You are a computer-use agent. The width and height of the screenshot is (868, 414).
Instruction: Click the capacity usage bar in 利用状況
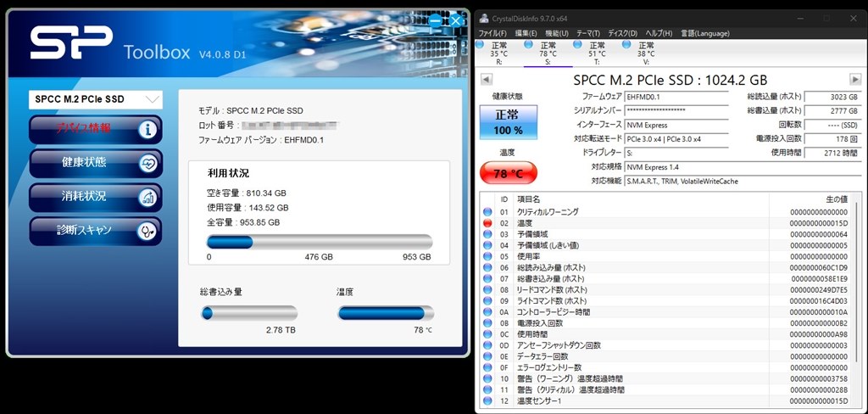(x=320, y=242)
